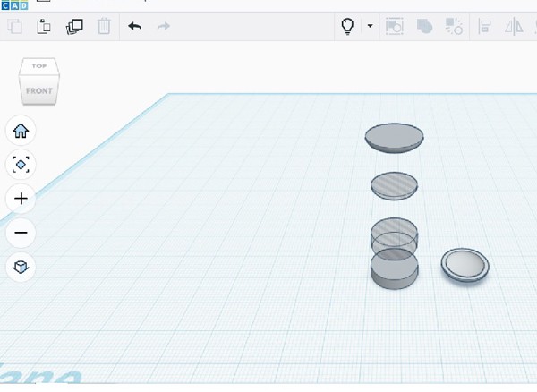Screen dimensions: 537x392
Task: Expand the dropdown arrow beside the lightbulb
Action: point(370,26)
